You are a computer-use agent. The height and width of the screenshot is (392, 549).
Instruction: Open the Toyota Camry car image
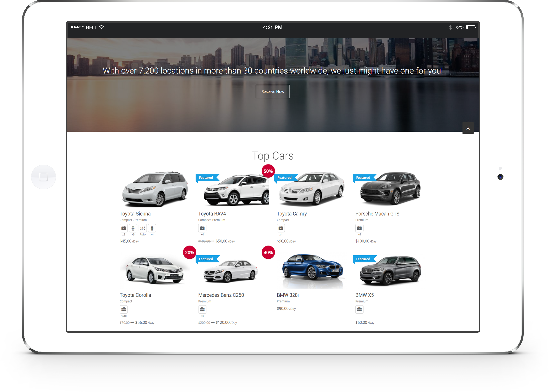click(311, 189)
